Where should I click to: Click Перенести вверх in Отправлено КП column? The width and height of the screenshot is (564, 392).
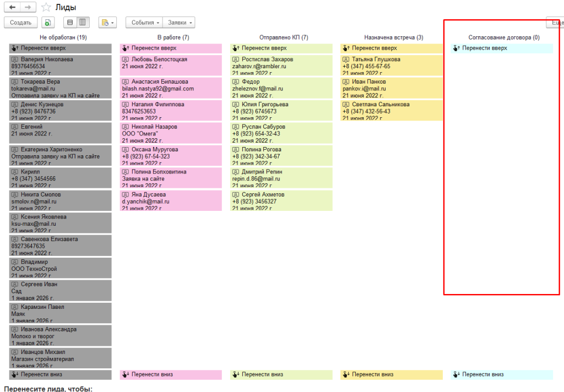(x=281, y=48)
